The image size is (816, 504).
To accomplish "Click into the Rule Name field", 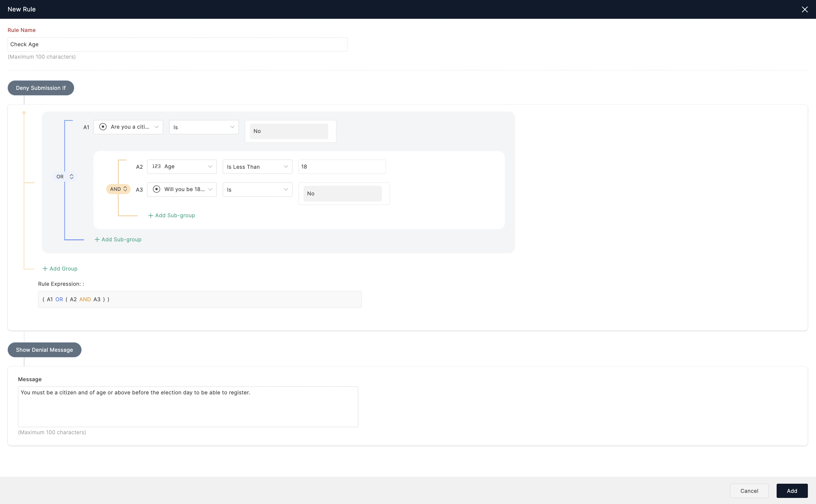I will [x=178, y=44].
